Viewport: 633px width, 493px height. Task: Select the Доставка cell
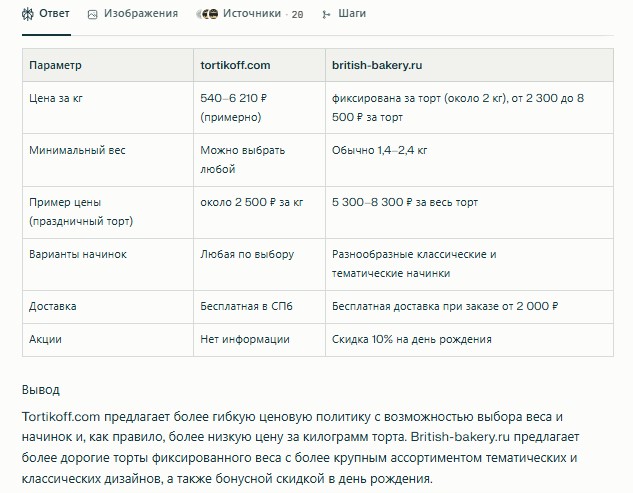[108, 306]
